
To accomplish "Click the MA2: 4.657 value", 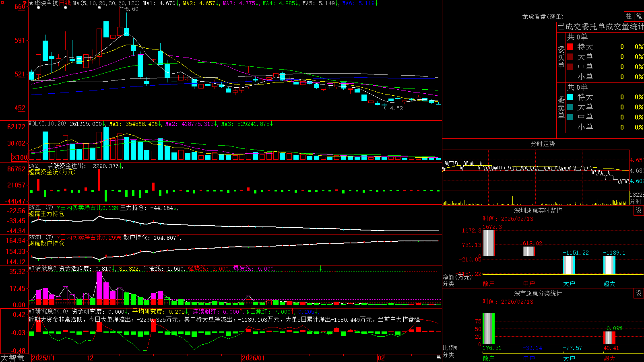I will tap(199, 3).
